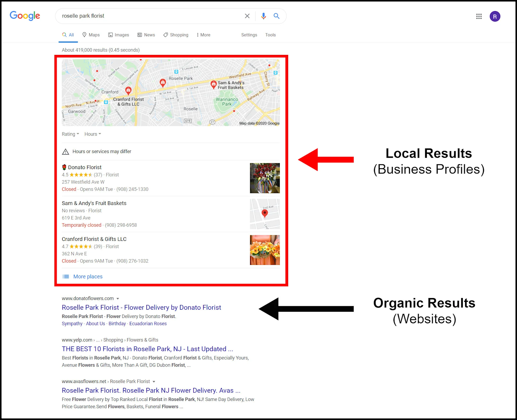Open dropdown arrow next to www.donatoflowers.com

pyautogui.click(x=118, y=299)
